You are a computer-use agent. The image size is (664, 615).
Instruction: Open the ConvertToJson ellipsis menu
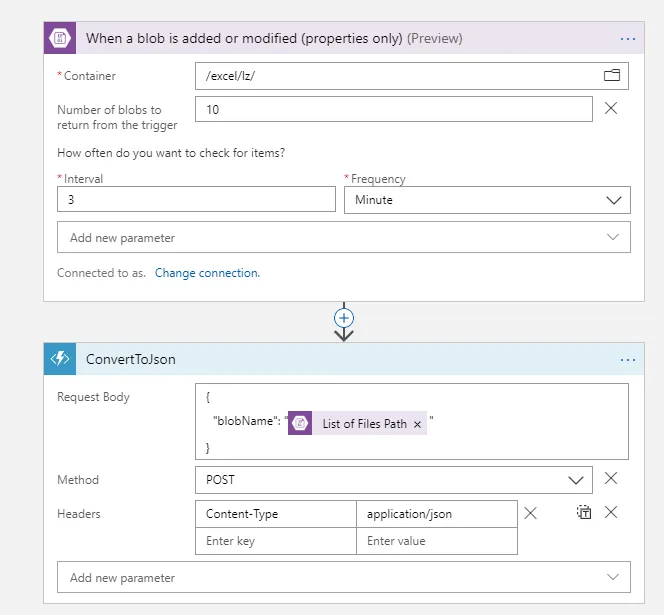click(628, 360)
